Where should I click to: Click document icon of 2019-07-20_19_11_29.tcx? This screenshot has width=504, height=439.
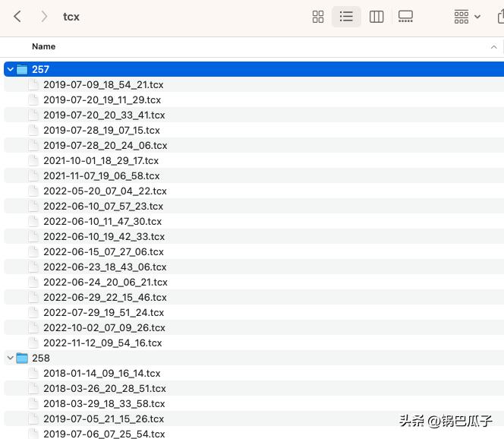[33, 99]
